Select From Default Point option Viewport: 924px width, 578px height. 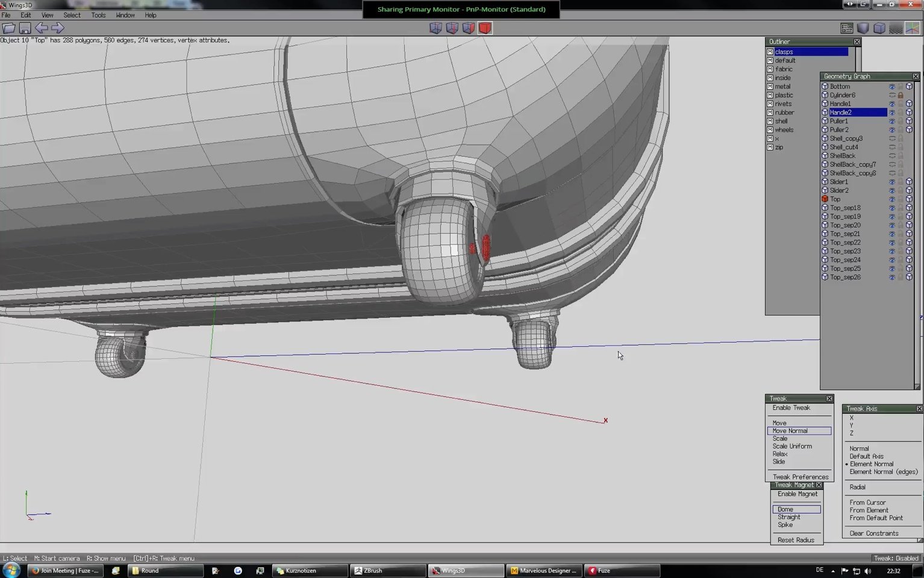pos(876,518)
